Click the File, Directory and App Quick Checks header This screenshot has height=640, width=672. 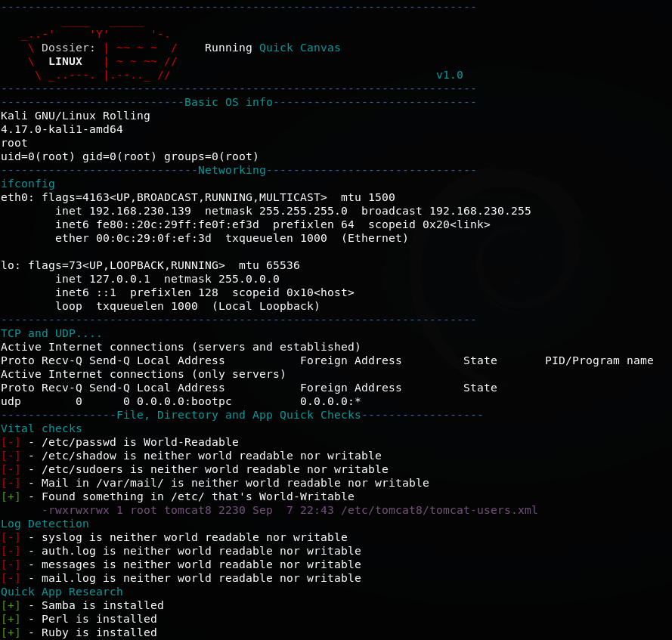tap(238, 415)
